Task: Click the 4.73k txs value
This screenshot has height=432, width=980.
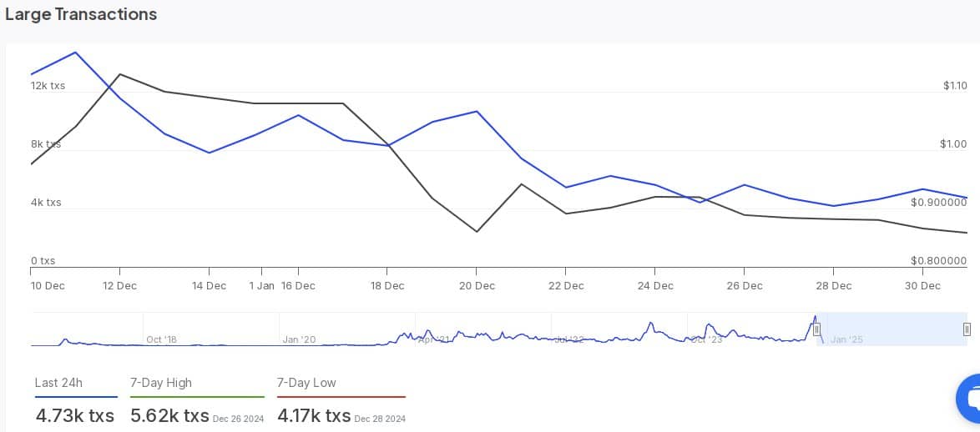Action: (74, 415)
